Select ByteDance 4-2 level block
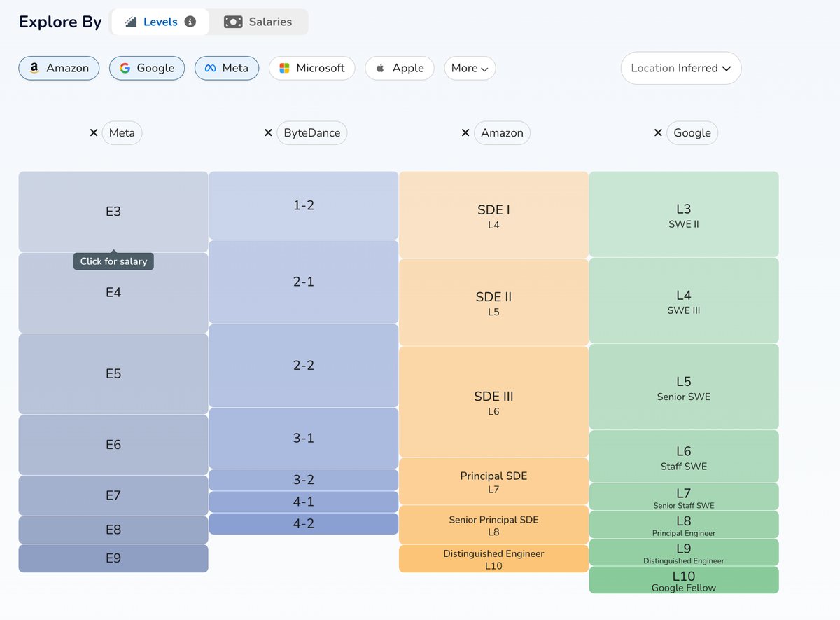Image resolution: width=840 pixels, height=620 pixels. point(303,523)
